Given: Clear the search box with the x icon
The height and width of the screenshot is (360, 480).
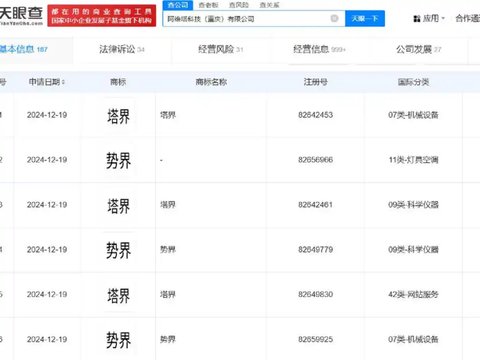Looking at the screenshot, I should point(334,18).
